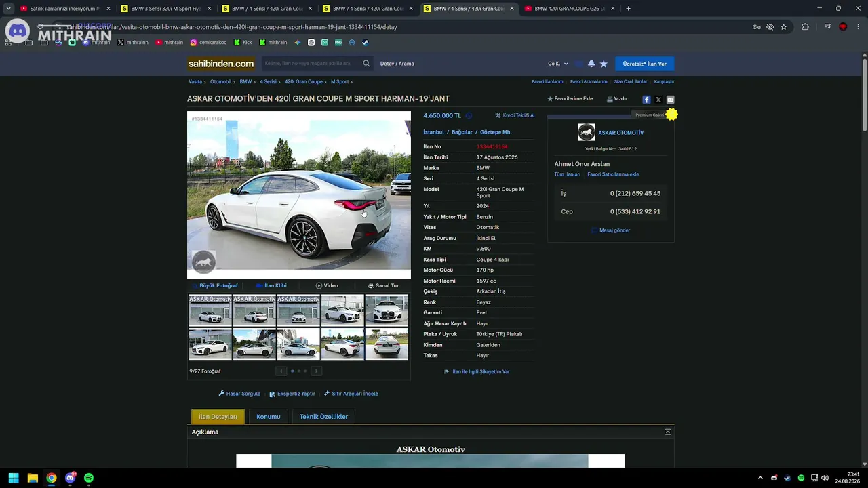Open Spotify from the taskbar
Image resolution: width=868 pixels, height=488 pixels.
(89, 478)
